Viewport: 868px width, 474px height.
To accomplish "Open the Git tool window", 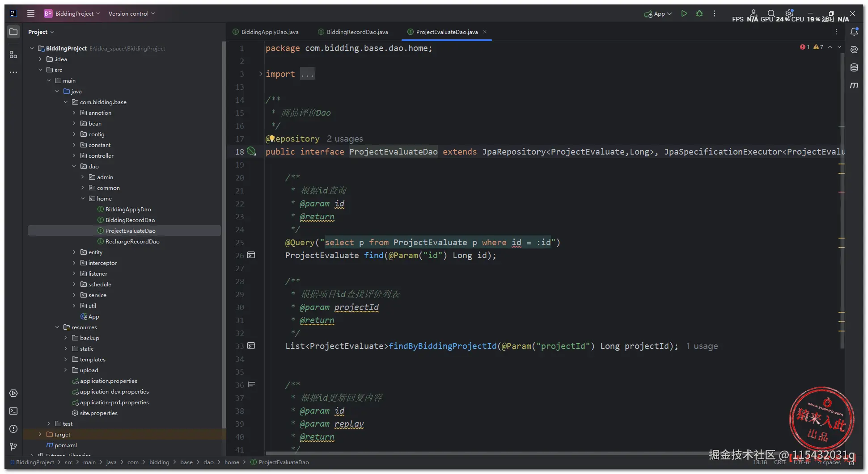I will pyautogui.click(x=13, y=447).
